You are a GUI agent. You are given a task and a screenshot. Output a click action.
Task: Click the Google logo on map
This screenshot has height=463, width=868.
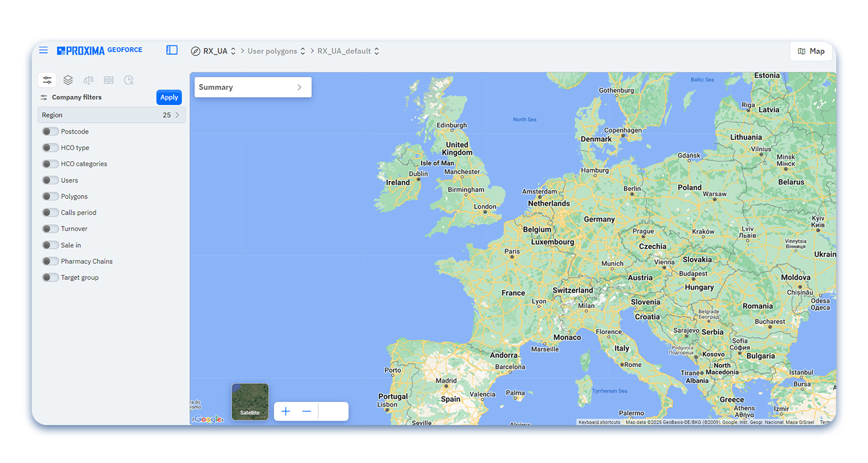point(209,419)
